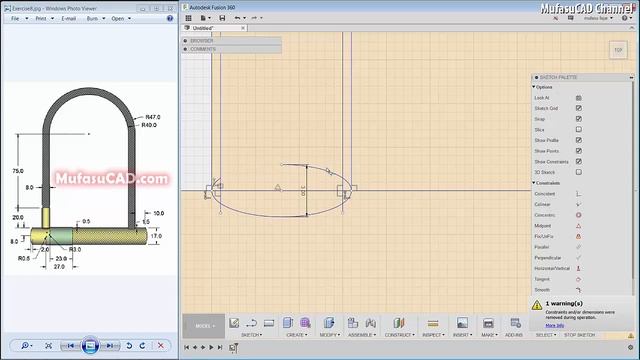The width and height of the screenshot is (640, 360).
Task: Play the design timeline
Action: [211, 347]
